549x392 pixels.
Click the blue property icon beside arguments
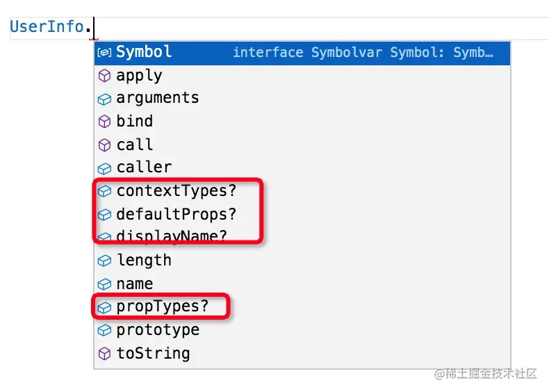coord(104,99)
